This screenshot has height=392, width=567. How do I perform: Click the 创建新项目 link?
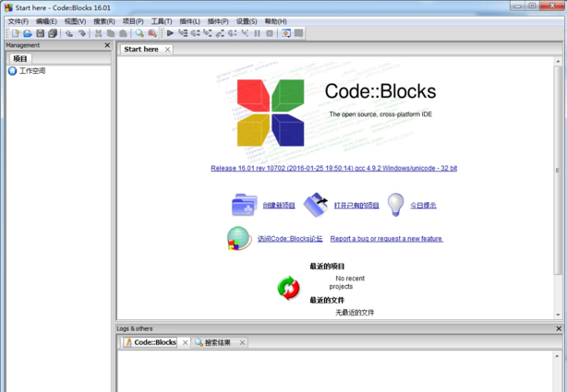pos(279,205)
